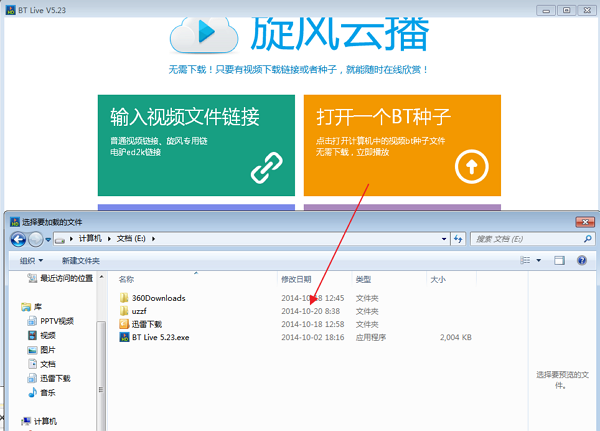Click the chain link icon on green tile
Image resolution: width=600 pixels, height=431 pixels.
click(x=267, y=168)
